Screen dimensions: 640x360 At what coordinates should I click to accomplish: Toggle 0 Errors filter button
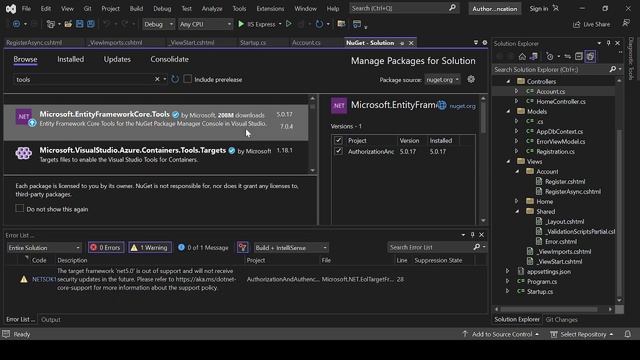pos(106,247)
